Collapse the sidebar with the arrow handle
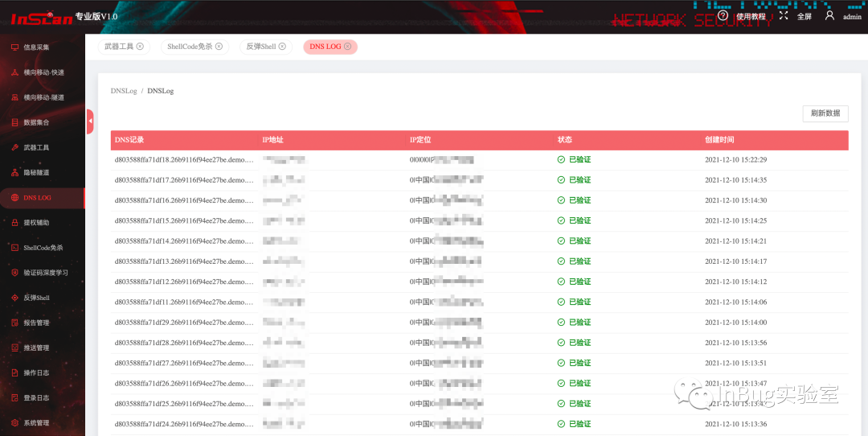 point(90,121)
